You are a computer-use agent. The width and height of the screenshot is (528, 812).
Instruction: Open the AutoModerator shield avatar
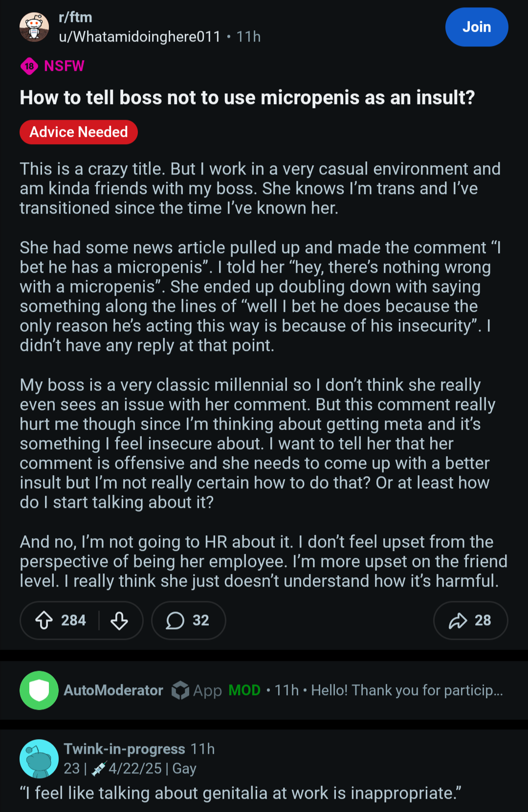click(x=39, y=690)
